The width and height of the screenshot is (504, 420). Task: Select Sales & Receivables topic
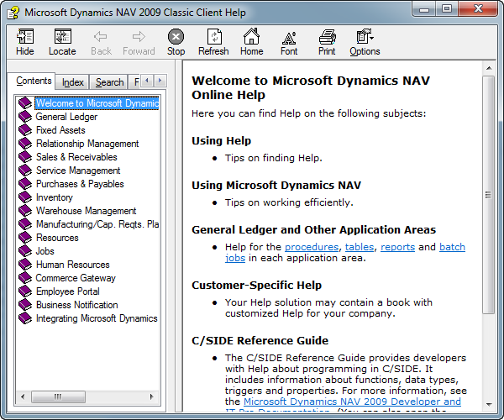pyautogui.click(x=76, y=157)
